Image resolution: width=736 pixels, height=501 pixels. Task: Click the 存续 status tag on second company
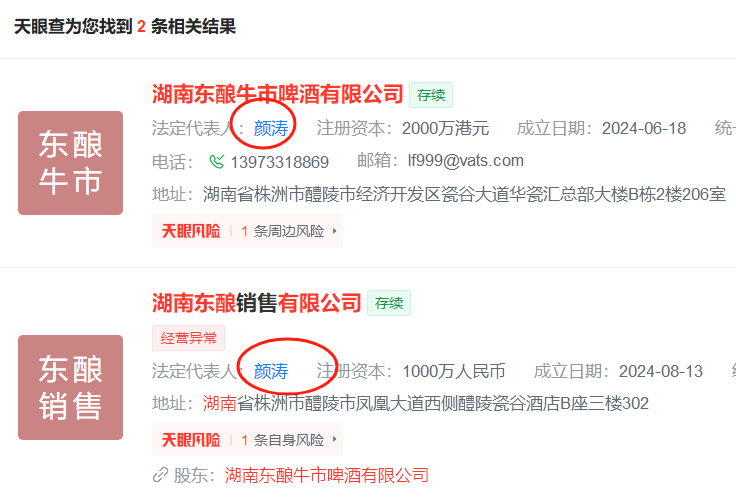point(389,303)
